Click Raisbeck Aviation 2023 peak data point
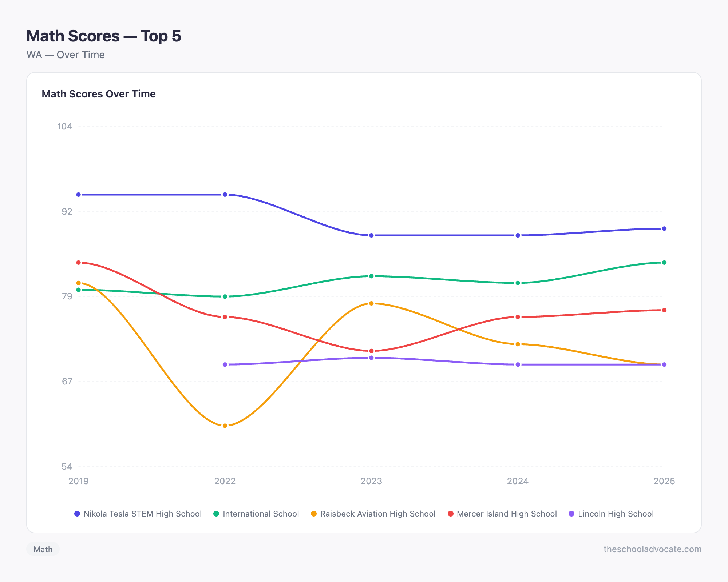Screen dimensions: 728x582 371,303
